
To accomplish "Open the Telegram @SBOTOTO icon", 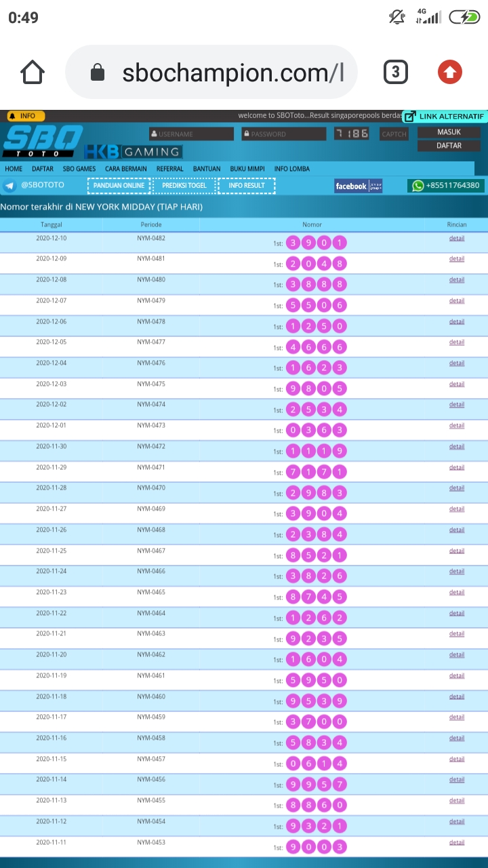I will click(x=9, y=186).
